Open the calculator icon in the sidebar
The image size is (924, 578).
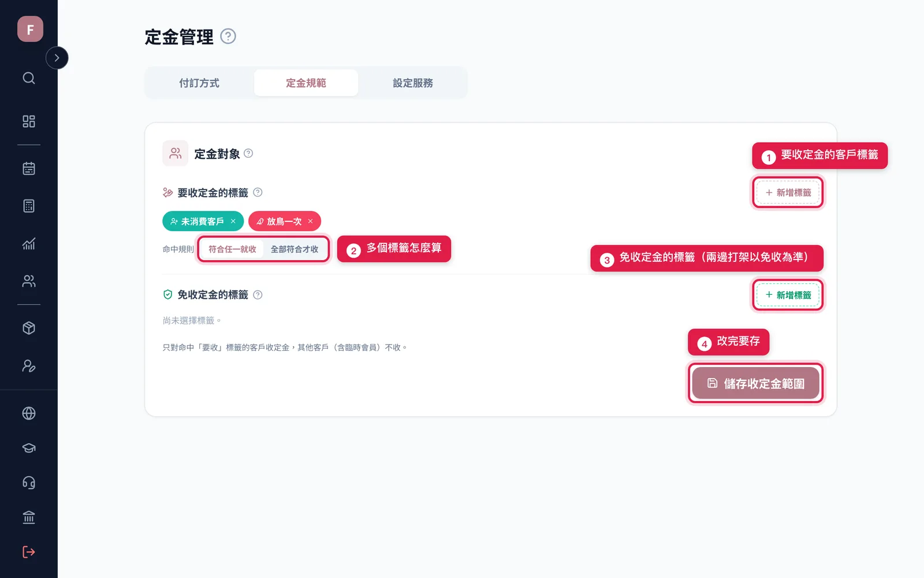click(x=29, y=206)
